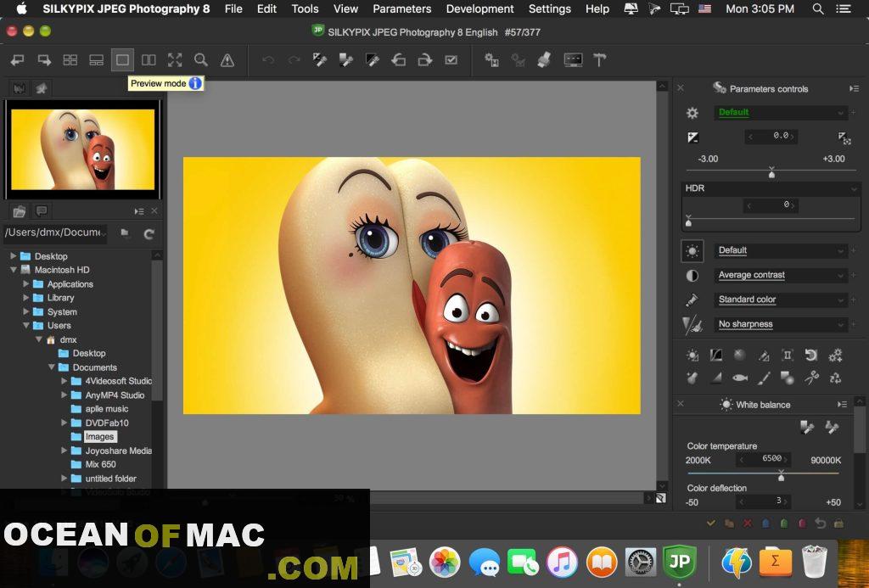Click the green mark tag icon
The width and height of the screenshot is (869, 588).
tap(783, 524)
